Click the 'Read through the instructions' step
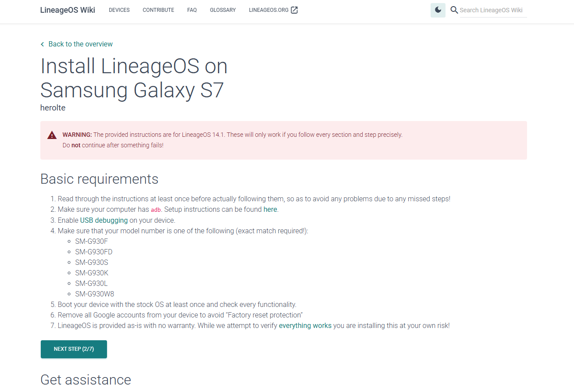The image size is (574, 392). [254, 199]
